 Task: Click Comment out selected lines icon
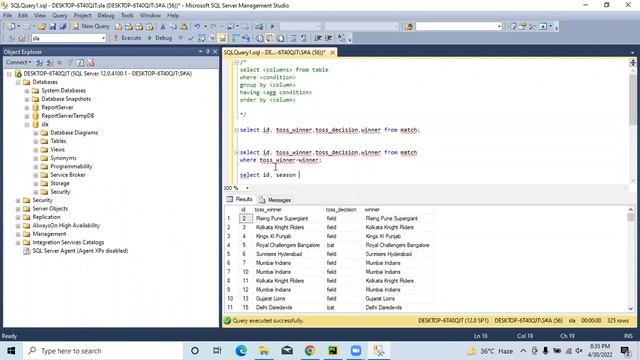[x=293, y=38]
